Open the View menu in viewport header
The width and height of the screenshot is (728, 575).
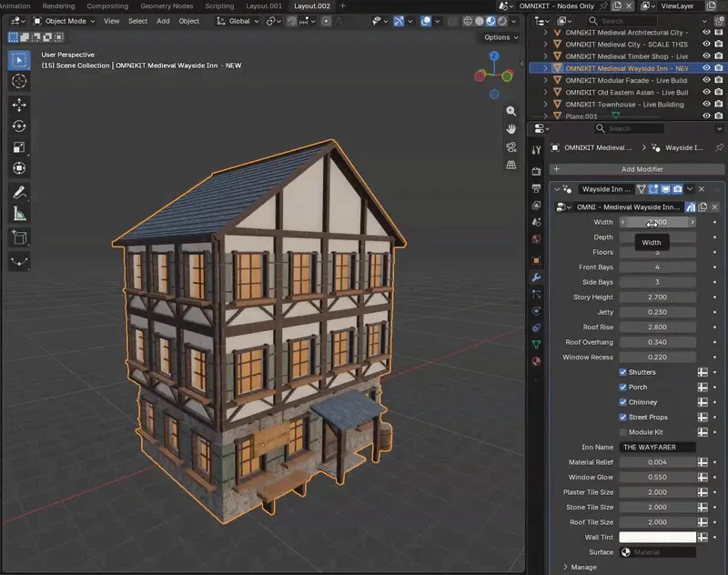point(111,21)
